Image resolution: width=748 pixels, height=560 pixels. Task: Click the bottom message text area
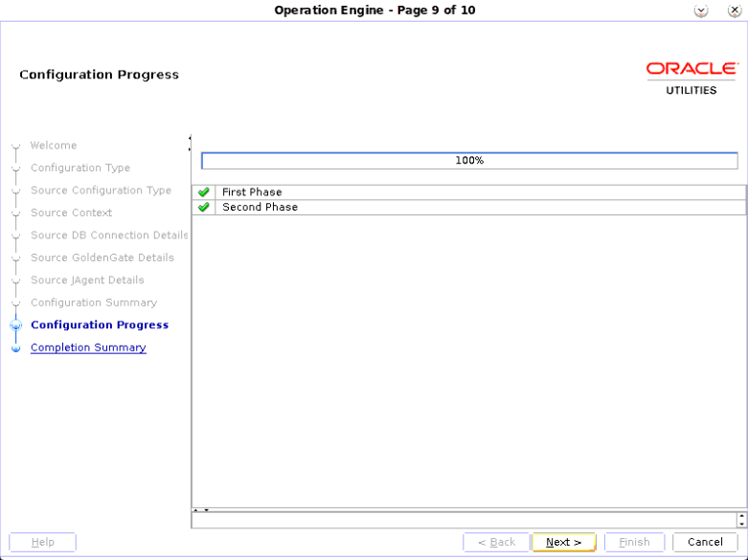click(465, 520)
